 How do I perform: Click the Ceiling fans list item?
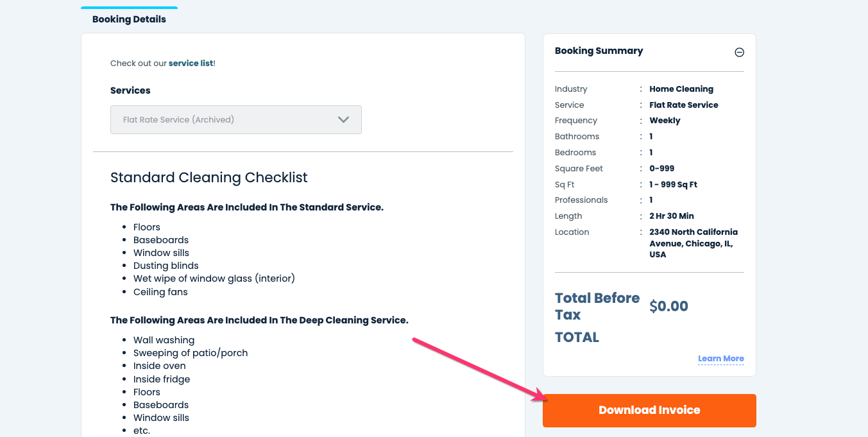click(160, 292)
